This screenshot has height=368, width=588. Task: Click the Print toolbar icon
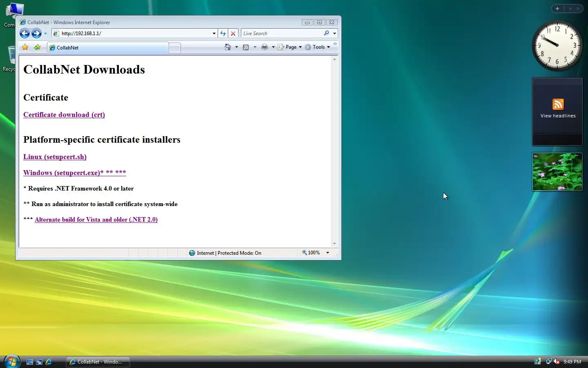click(x=265, y=47)
